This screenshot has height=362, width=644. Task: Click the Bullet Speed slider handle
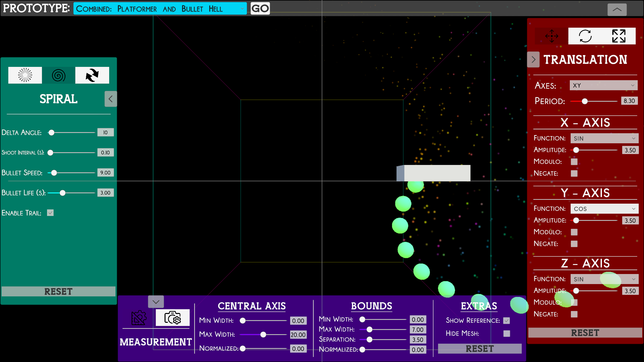pos(54,173)
